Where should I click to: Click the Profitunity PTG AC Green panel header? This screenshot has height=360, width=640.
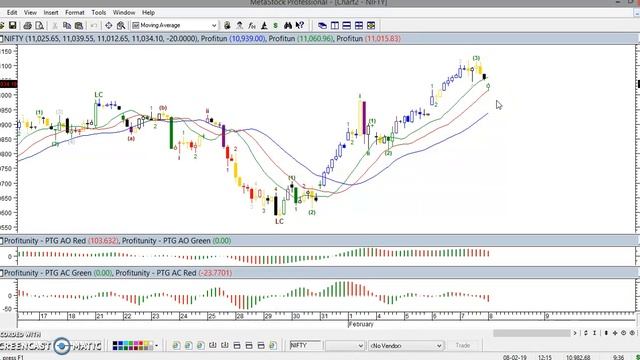pyautogui.click(x=318, y=273)
